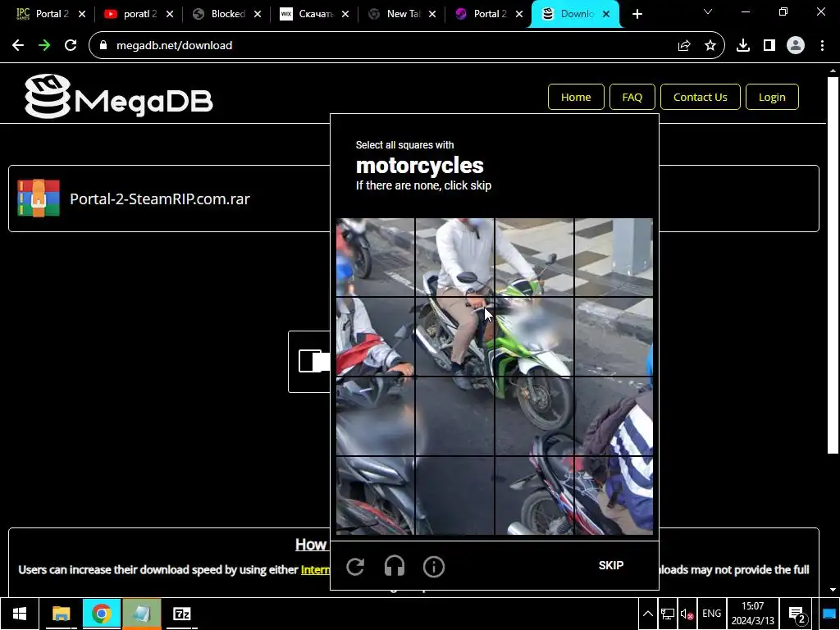840x630 pixels.
Task: Click the MegaDB logo
Action: coord(119,97)
